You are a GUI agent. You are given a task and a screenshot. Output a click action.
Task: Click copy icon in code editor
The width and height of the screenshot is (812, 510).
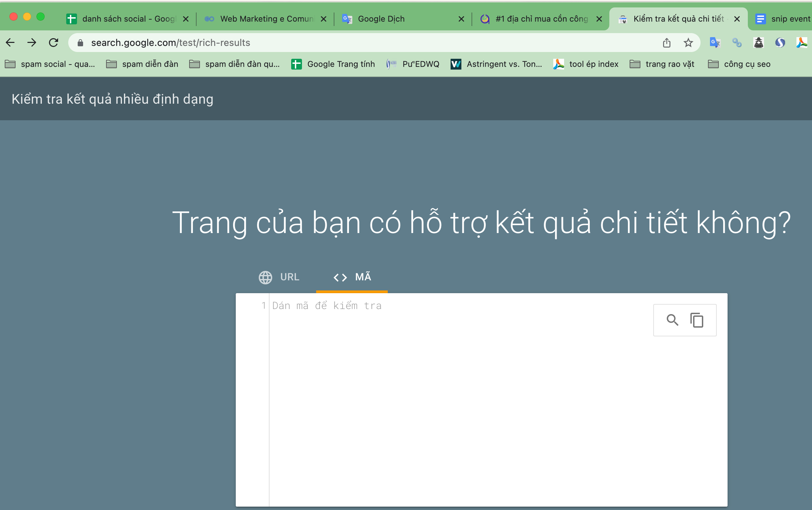[696, 320]
